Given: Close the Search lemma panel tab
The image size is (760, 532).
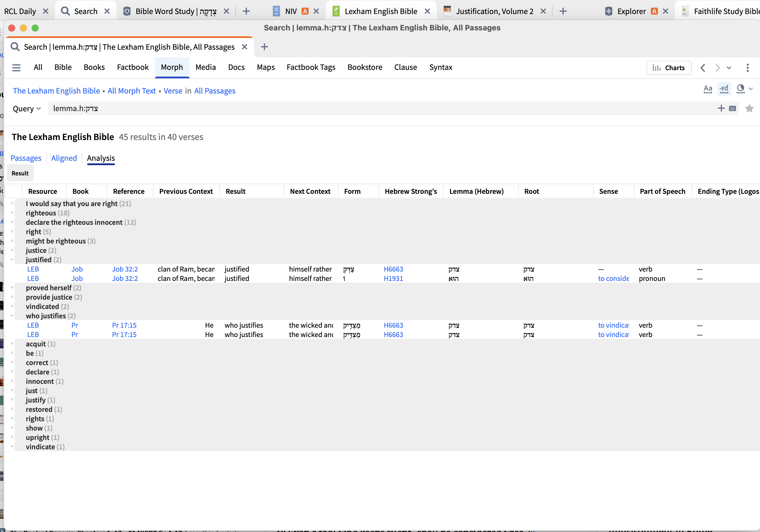Looking at the screenshot, I should (245, 47).
